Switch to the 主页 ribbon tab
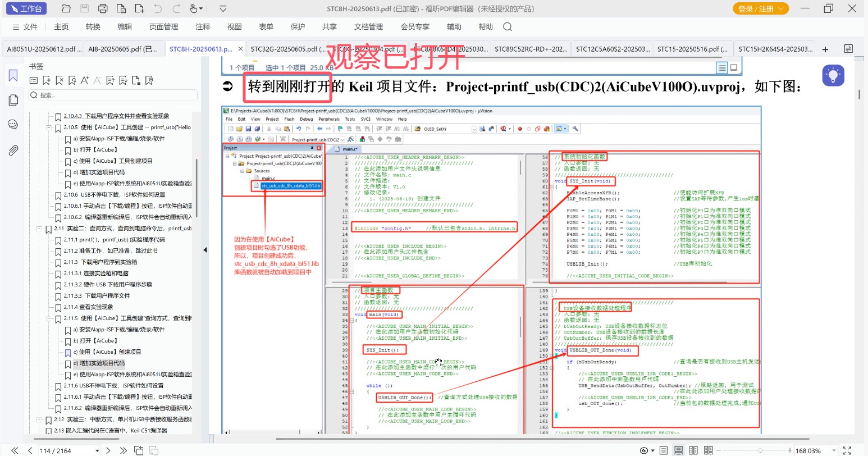Viewport: 868px width, 456px height. pos(61,26)
